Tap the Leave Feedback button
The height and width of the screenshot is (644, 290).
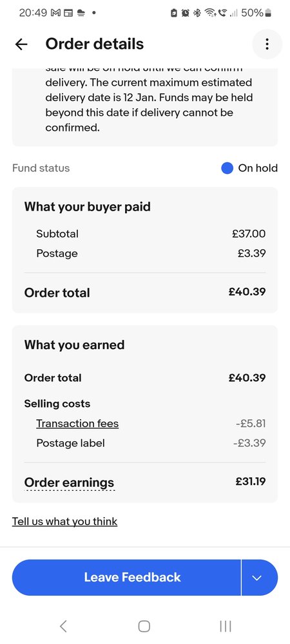click(x=126, y=578)
